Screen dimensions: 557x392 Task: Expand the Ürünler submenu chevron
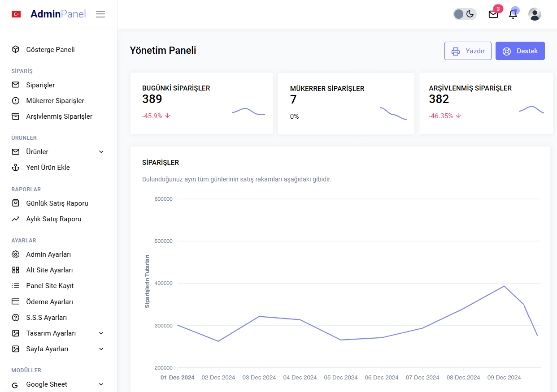(101, 152)
